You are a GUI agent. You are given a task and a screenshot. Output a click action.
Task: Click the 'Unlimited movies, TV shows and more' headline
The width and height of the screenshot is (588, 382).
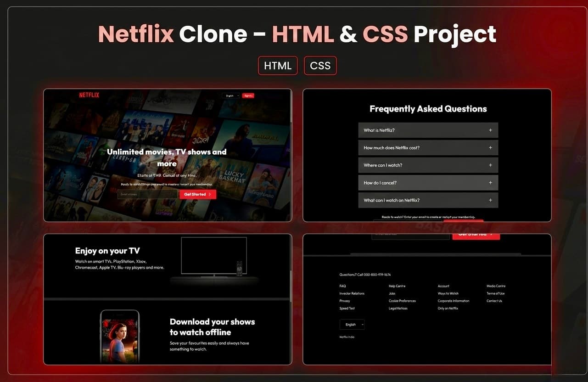click(167, 157)
